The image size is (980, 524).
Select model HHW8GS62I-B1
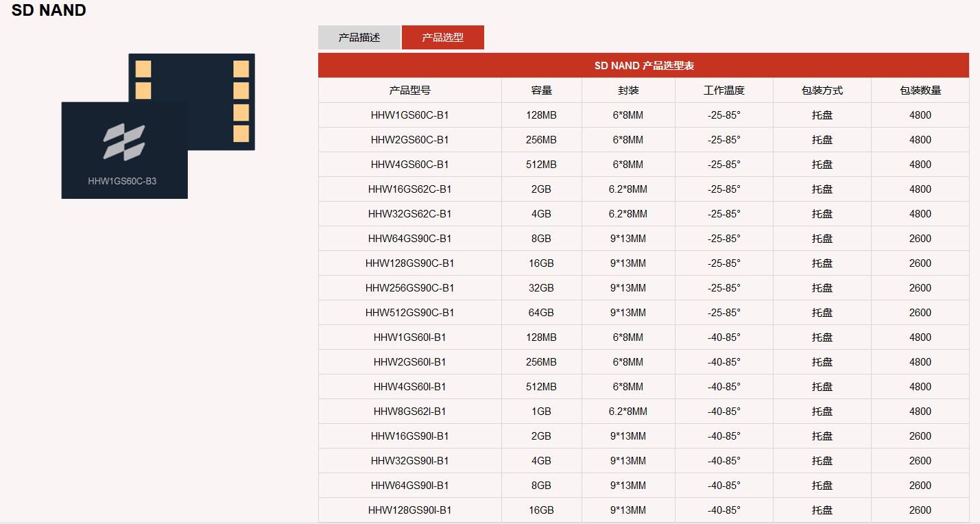[410, 412]
